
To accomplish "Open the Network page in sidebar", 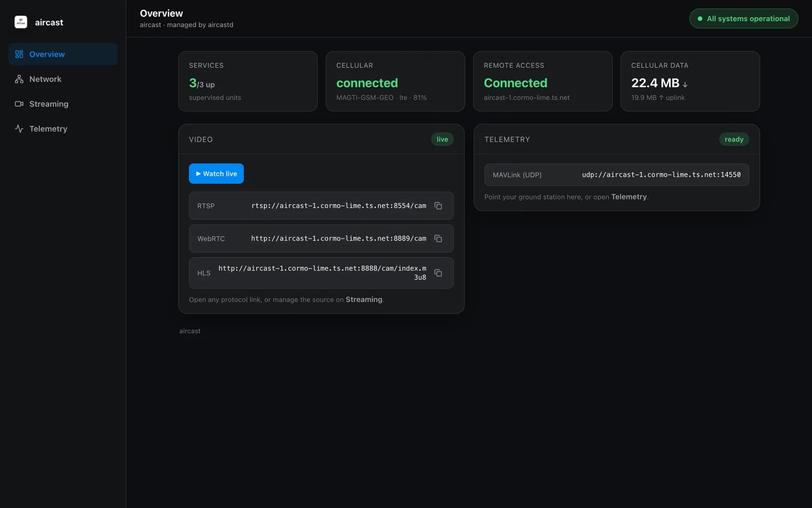I will point(63,79).
